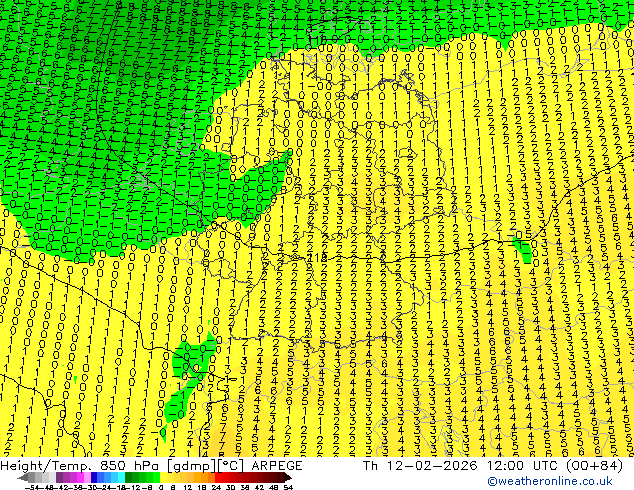Click the gray left arrow end of the color scale
634x490 pixels.
coord(23,478)
